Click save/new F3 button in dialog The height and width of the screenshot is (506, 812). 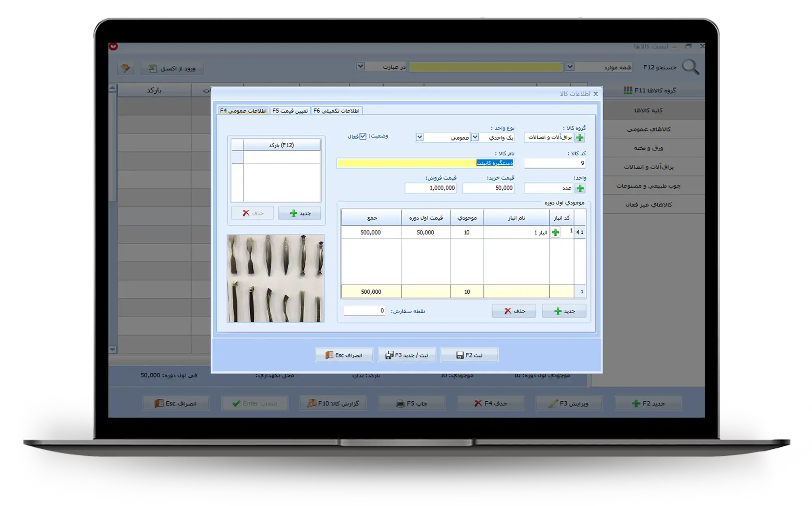click(407, 355)
